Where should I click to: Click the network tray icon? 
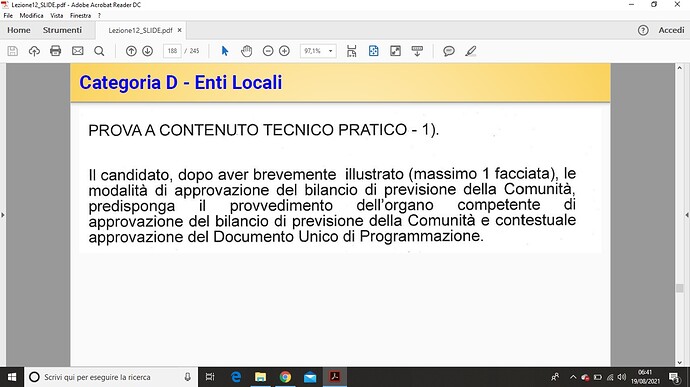click(610, 377)
